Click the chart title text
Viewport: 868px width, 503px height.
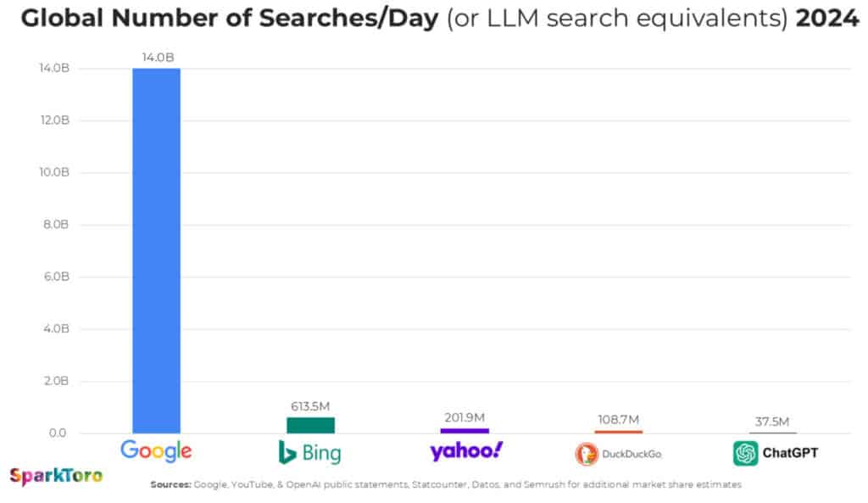[439, 20]
